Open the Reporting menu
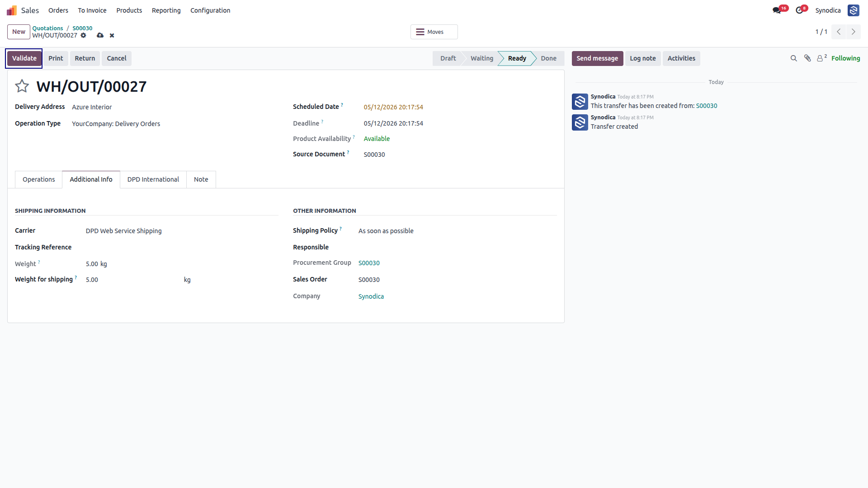This screenshot has width=868, height=488. pos(166,10)
